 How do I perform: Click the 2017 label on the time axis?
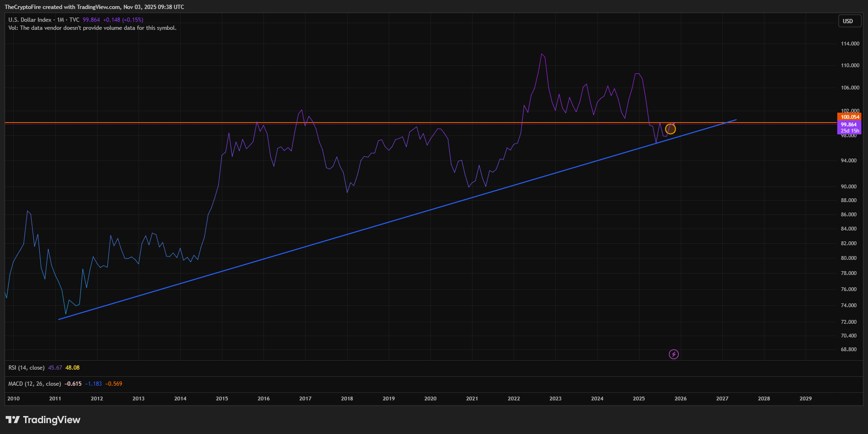pos(305,399)
